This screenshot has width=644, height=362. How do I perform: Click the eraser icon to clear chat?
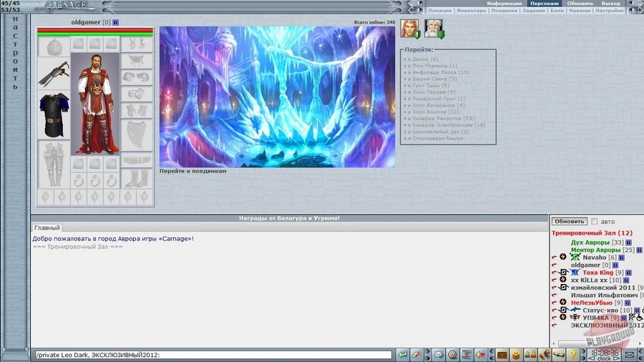click(416, 354)
